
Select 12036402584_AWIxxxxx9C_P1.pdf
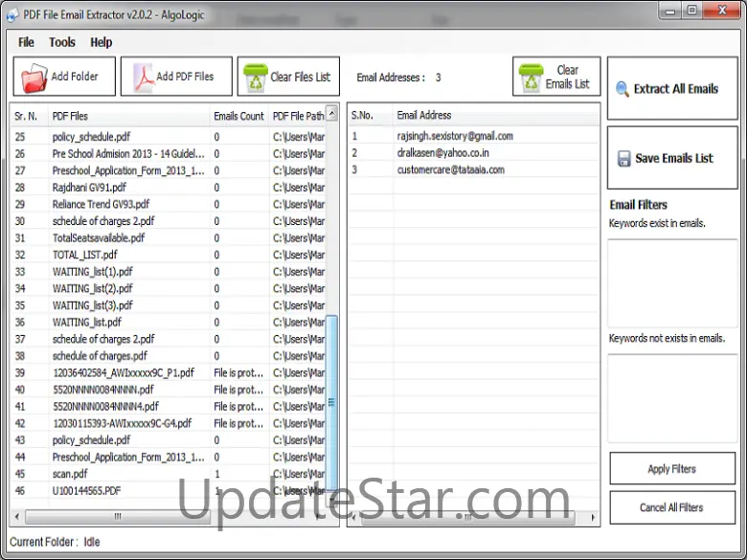pyautogui.click(x=170, y=373)
